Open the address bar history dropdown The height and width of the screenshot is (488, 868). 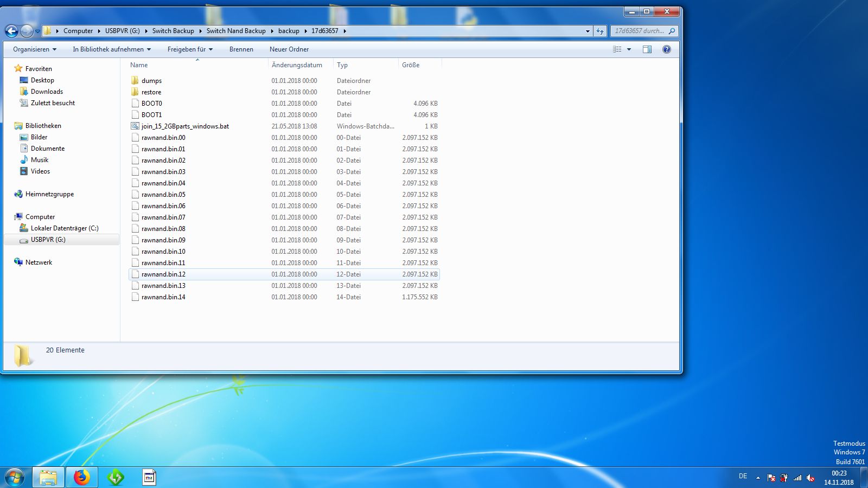[x=588, y=31]
